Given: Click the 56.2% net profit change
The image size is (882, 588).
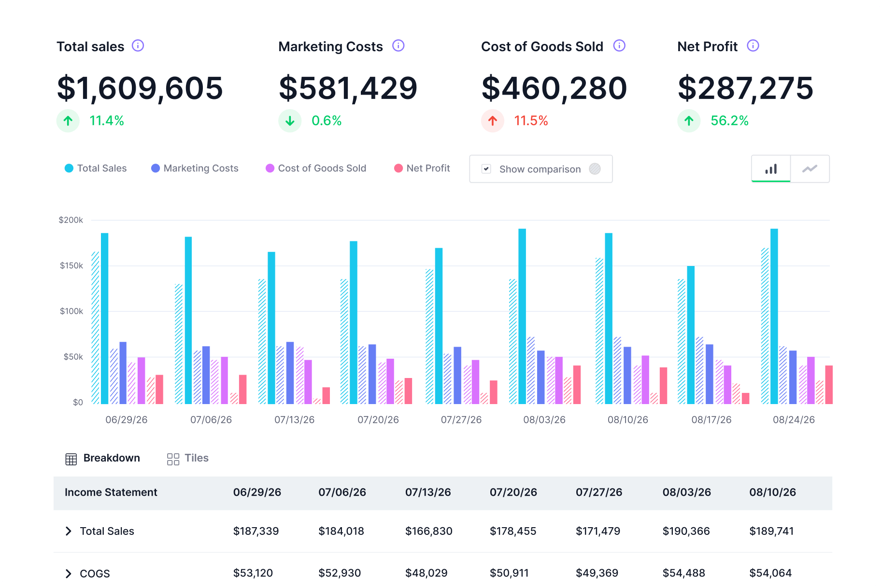Looking at the screenshot, I should point(729,121).
